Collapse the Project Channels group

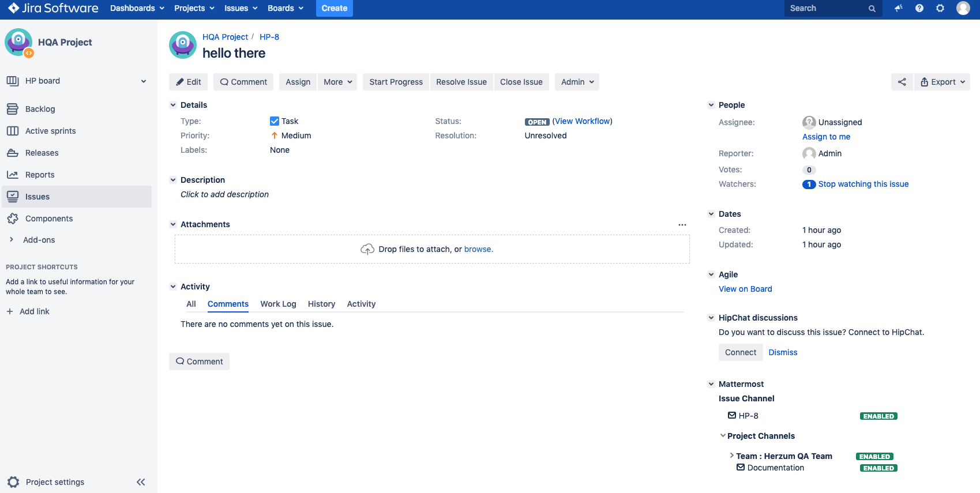tap(723, 435)
